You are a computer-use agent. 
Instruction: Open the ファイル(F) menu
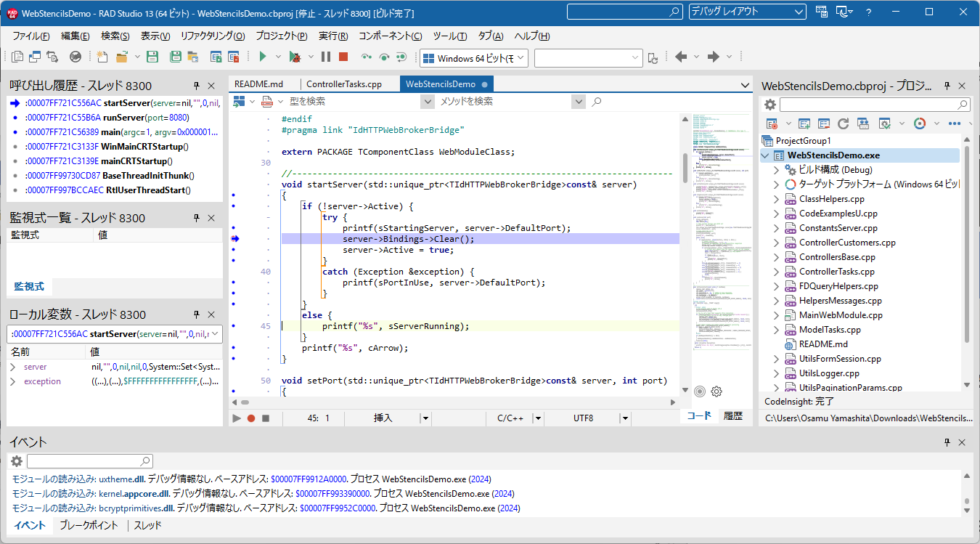coord(31,36)
